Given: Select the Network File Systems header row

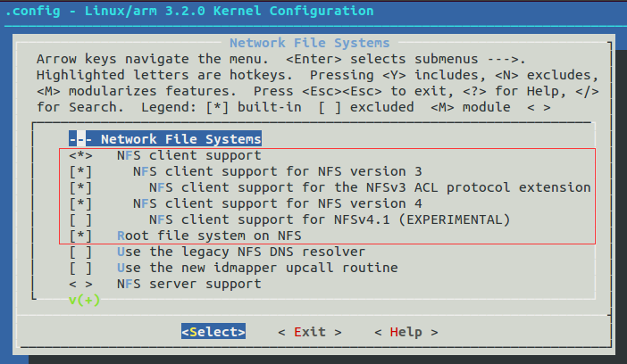Looking at the screenshot, I should [165, 138].
